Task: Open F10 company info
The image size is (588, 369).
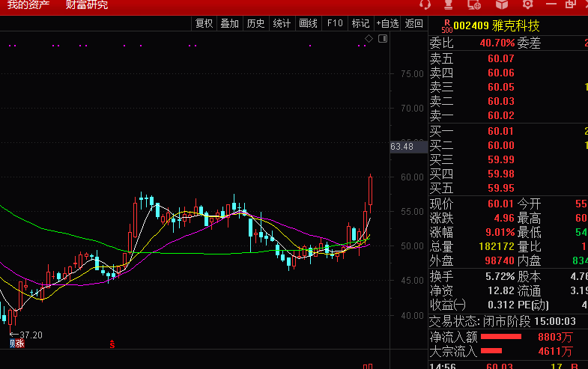Action: 335,24
